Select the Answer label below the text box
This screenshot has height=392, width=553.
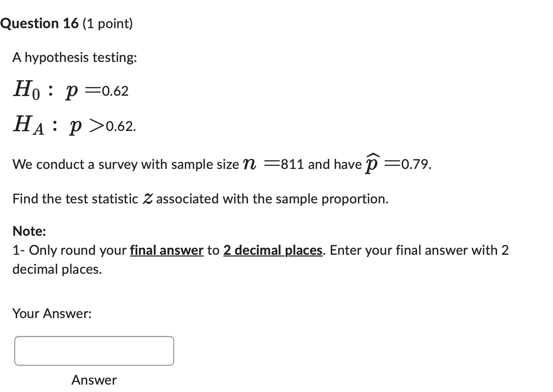[x=93, y=380]
